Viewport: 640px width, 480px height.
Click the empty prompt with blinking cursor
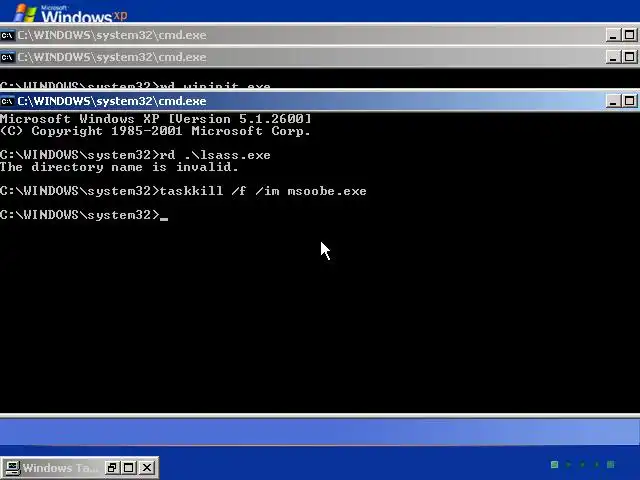(x=84, y=215)
